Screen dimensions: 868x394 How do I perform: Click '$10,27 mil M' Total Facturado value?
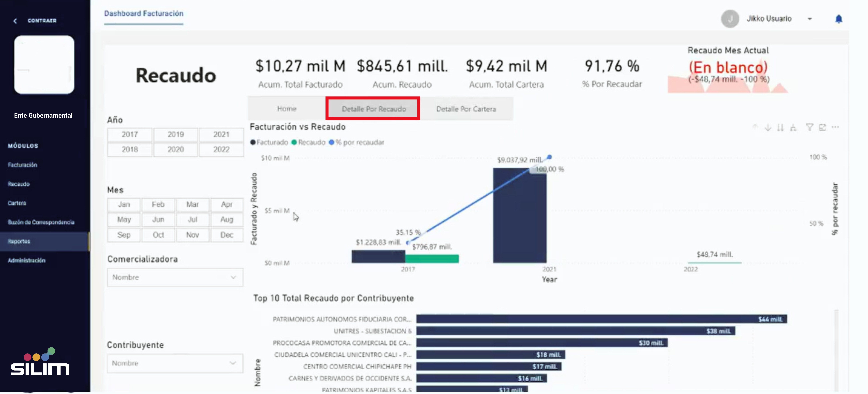(300, 66)
